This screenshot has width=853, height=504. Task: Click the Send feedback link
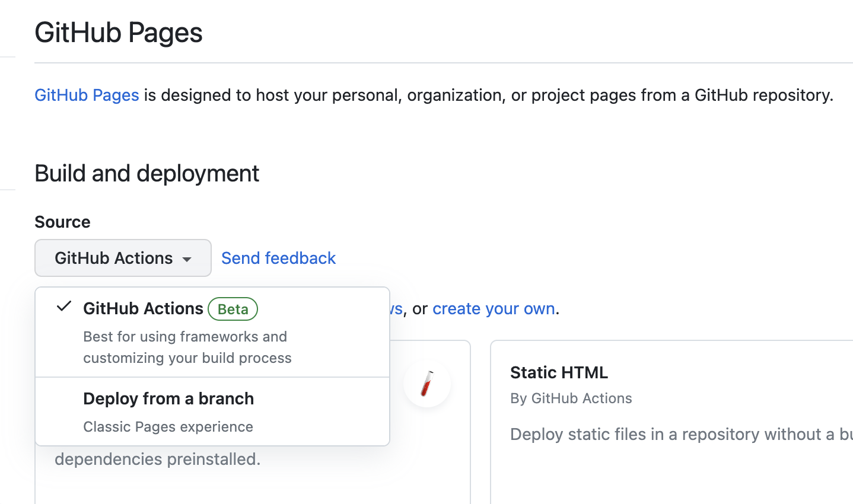(278, 258)
